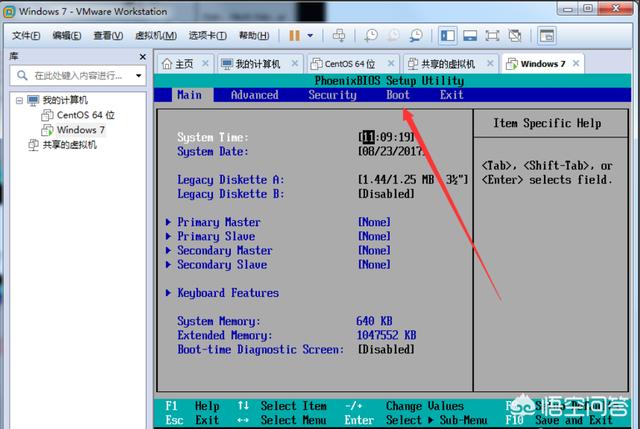Click Send Ctrl+Alt+Del toolbar icon
The height and width of the screenshot is (429, 640).
(339, 36)
